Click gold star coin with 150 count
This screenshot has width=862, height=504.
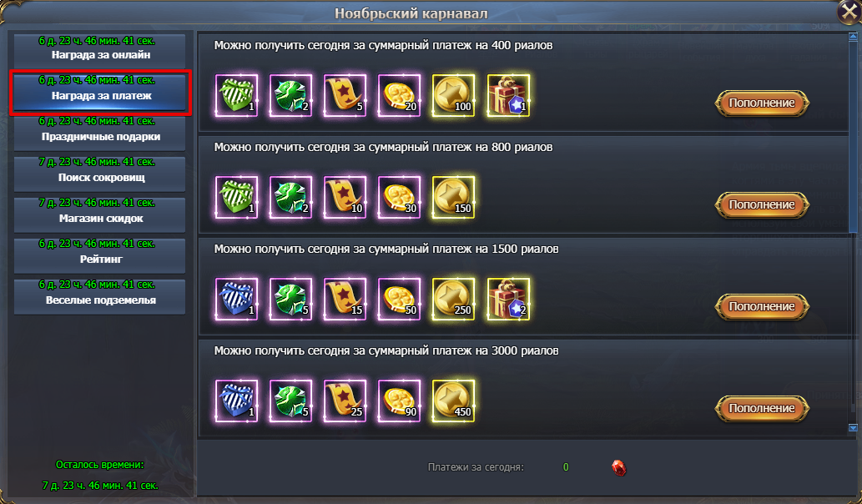454,197
